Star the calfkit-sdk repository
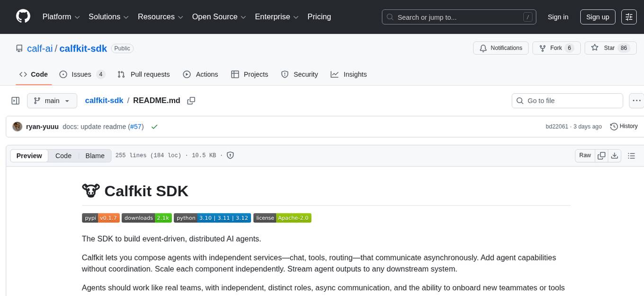The image size is (644, 296). point(610,48)
